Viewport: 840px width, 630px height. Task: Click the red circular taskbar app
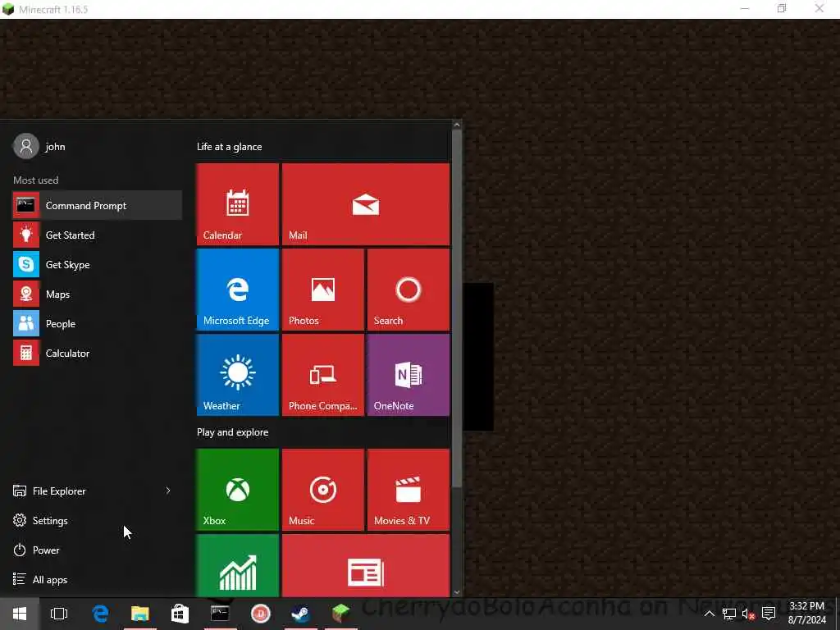click(x=260, y=614)
